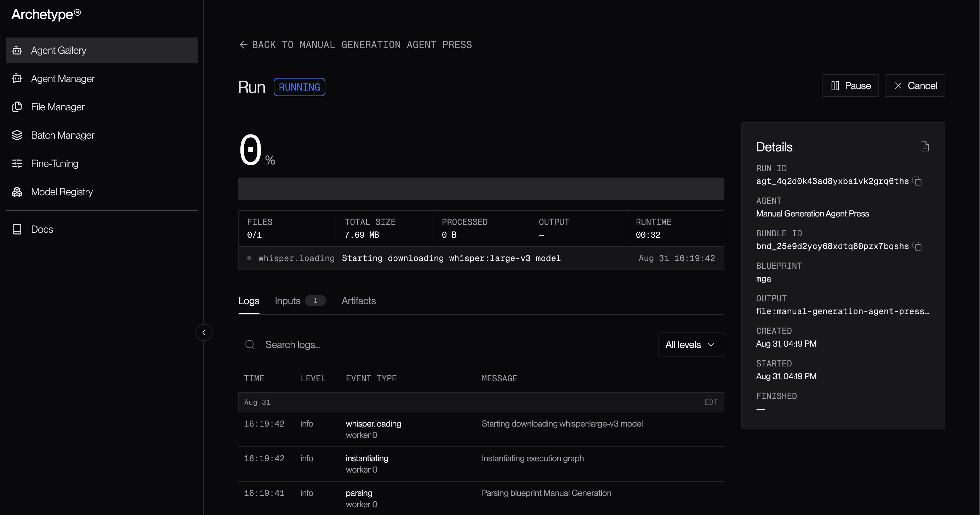
Task: Click the Batch Manager layers icon
Action: pyautogui.click(x=17, y=135)
